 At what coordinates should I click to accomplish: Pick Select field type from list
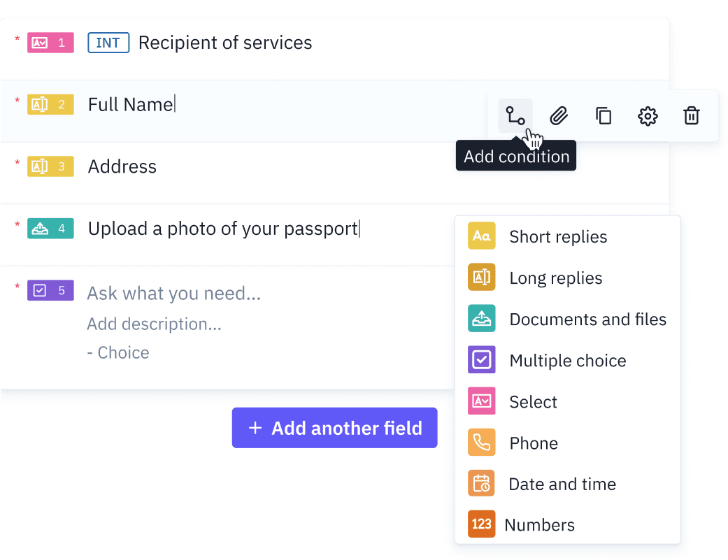(x=533, y=402)
